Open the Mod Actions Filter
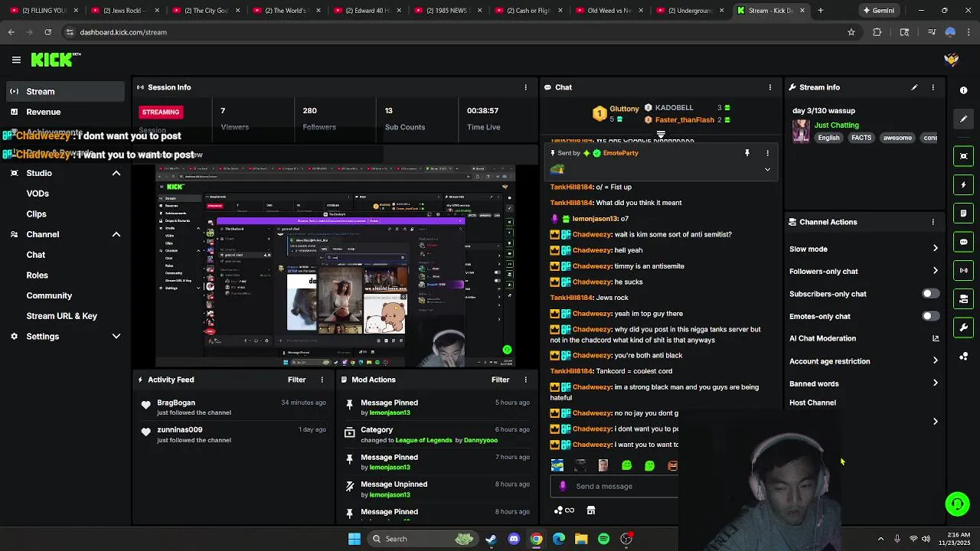Image resolution: width=980 pixels, height=551 pixels. tap(500, 380)
